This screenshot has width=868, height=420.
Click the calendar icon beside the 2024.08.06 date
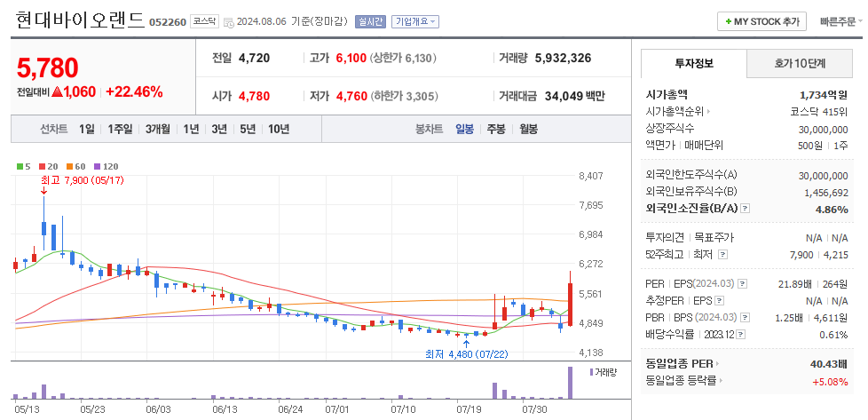(229, 22)
